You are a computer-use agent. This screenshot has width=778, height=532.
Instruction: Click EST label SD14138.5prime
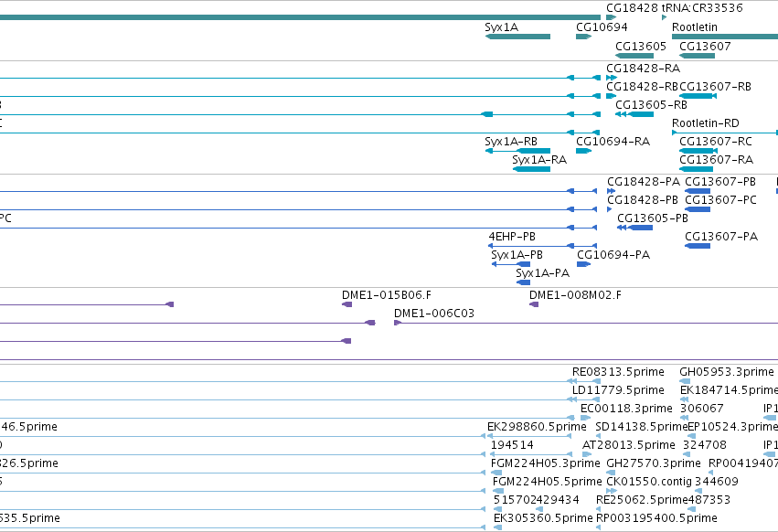[641, 427]
